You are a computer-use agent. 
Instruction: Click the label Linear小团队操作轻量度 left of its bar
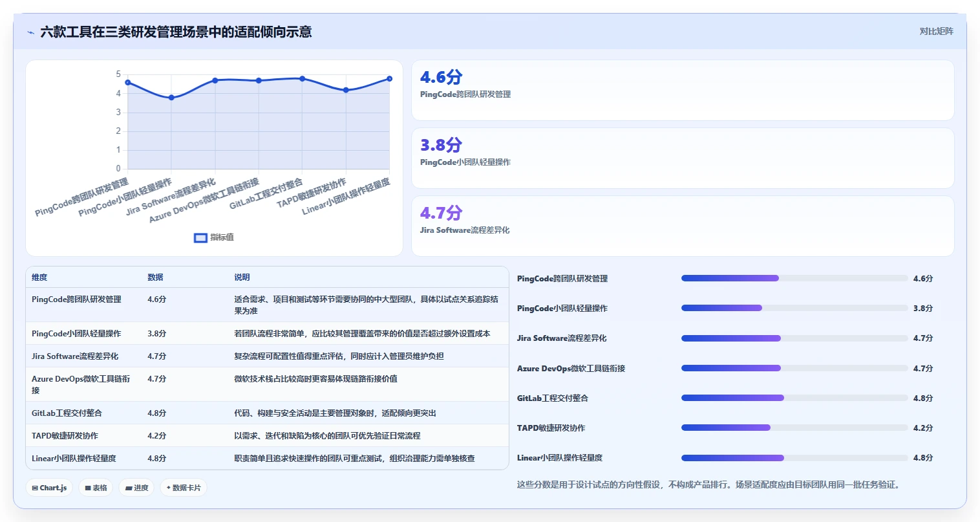click(560, 458)
